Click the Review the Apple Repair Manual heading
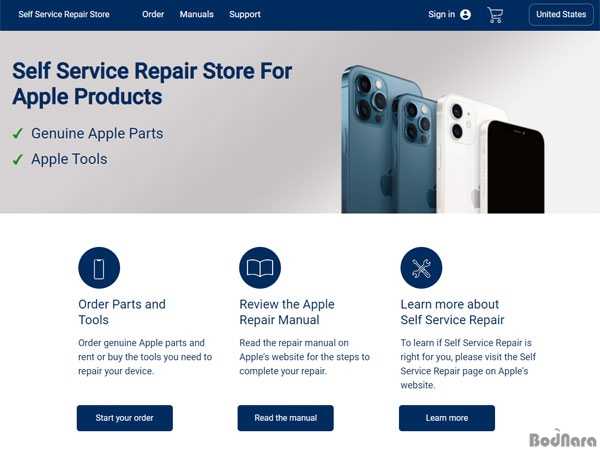600x450 pixels. point(287,312)
